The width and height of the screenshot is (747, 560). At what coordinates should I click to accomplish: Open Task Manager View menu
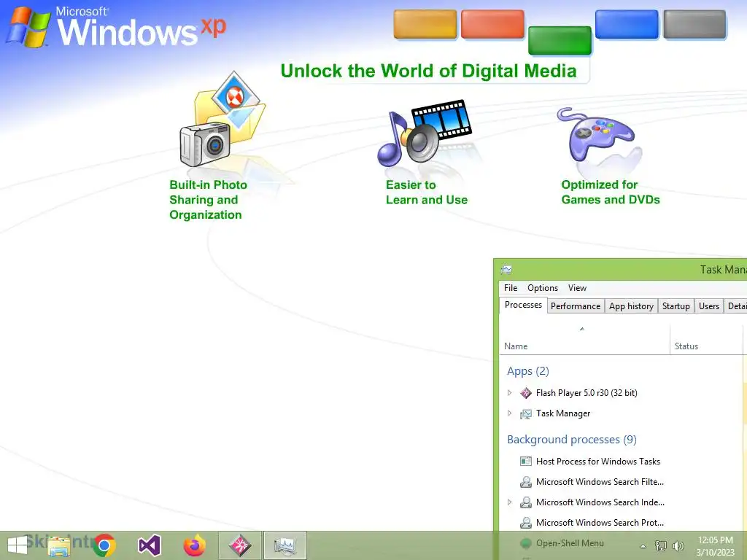coord(577,288)
